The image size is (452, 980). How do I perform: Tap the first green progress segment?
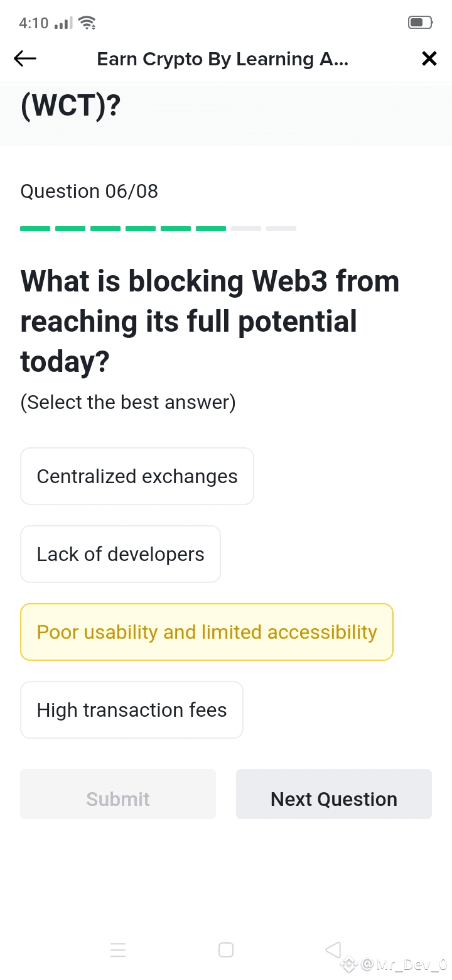pyautogui.click(x=35, y=229)
